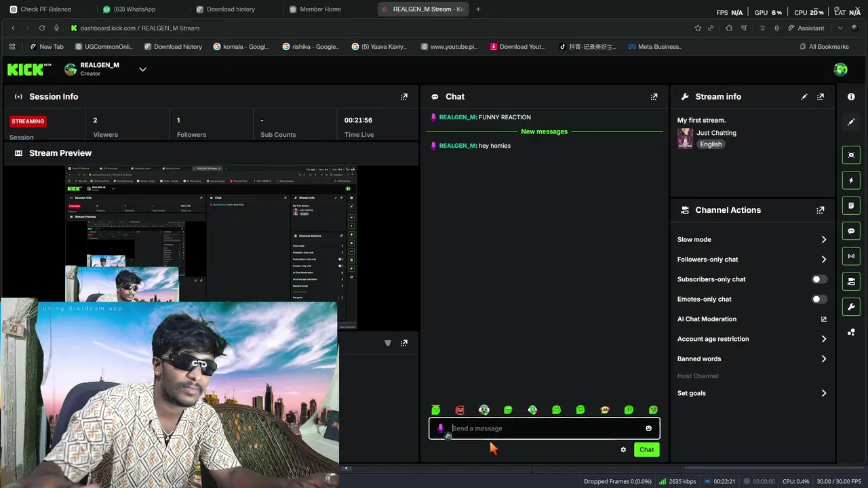Click the pencil edit icon in right sidebar
The width and height of the screenshot is (868, 488).
[x=851, y=122]
